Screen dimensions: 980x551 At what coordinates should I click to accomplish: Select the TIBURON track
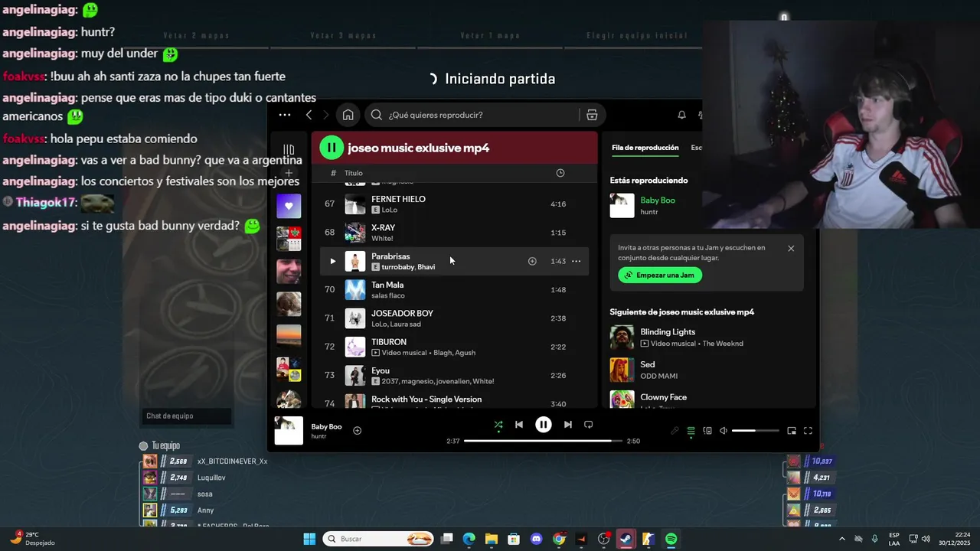(x=454, y=347)
